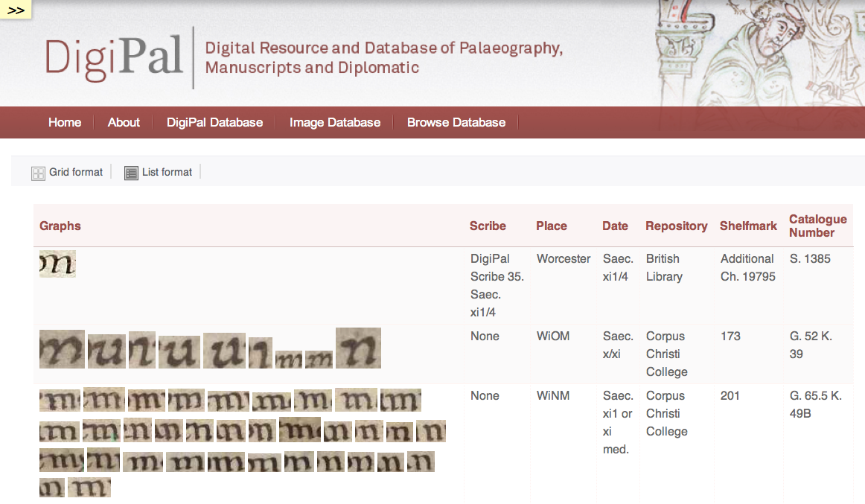Expand the panel with the >> button
This screenshot has width=865, height=504.
point(16,10)
